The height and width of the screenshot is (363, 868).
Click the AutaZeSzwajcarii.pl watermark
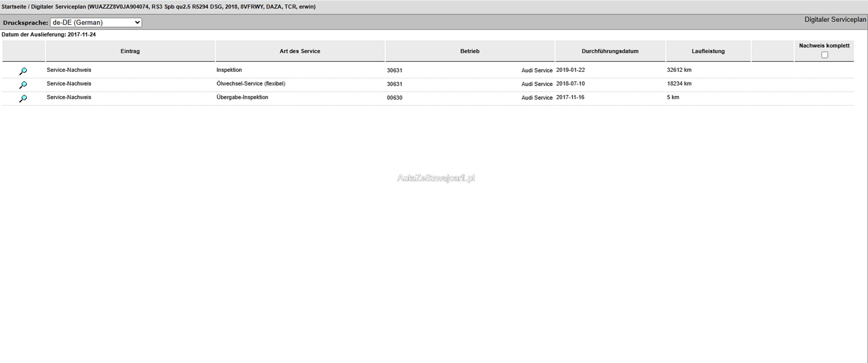pyautogui.click(x=436, y=178)
